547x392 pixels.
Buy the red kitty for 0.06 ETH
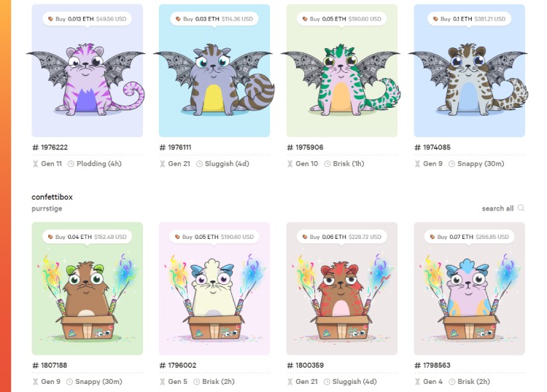pos(341,237)
